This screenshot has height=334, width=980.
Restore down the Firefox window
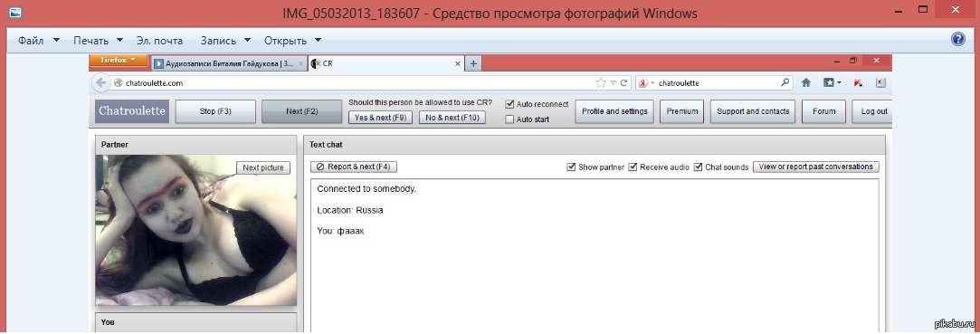(853, 60)
